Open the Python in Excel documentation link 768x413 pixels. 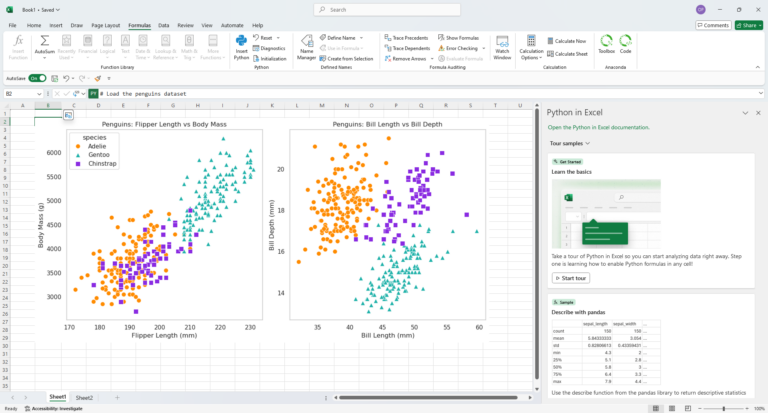[598, 127]
